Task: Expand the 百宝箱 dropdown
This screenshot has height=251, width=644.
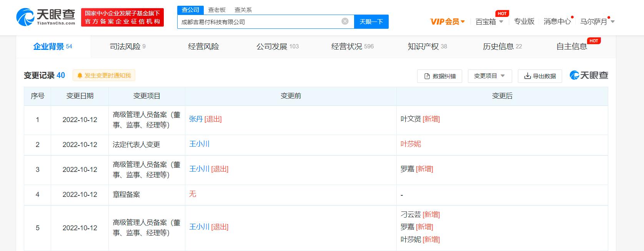Action: click(x=489, y=21)
